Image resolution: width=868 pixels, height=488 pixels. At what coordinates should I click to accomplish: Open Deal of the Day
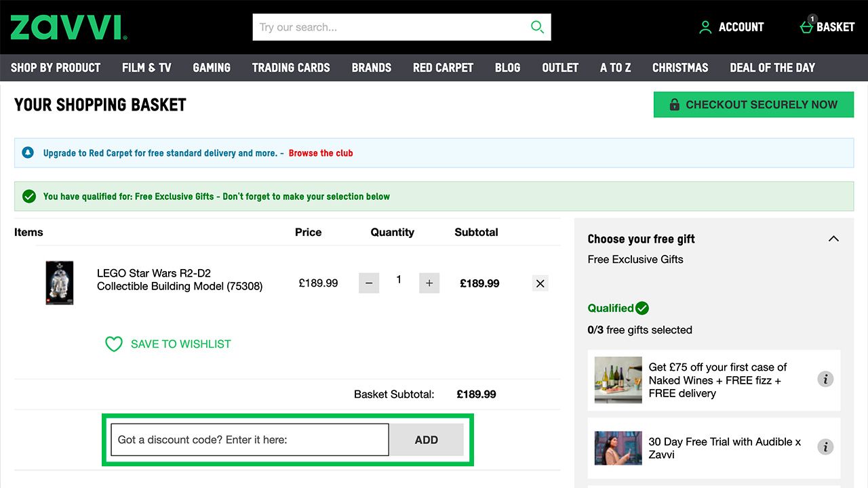click(772, 68)
